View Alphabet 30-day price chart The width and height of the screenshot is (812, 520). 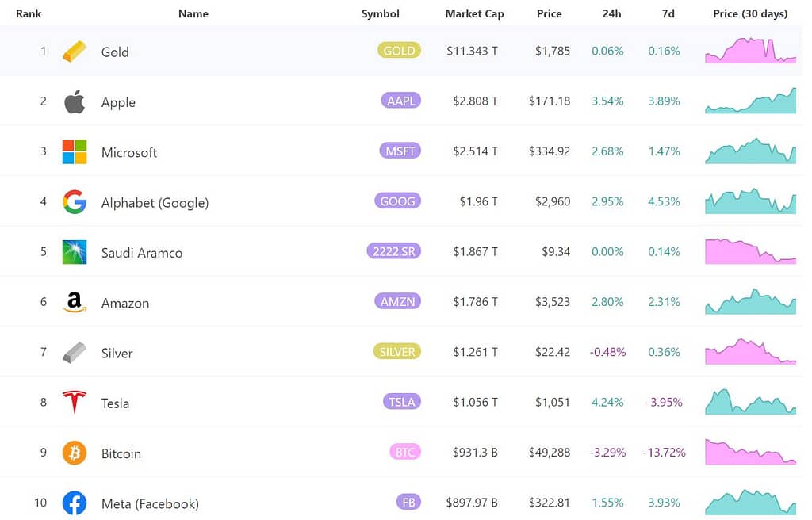pos(750,201)
